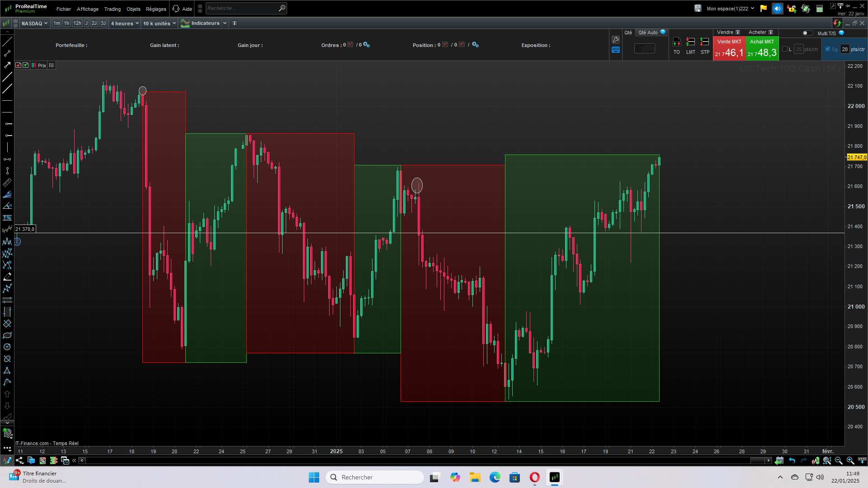Open the Prix list settings icon

tap(52, 66)
